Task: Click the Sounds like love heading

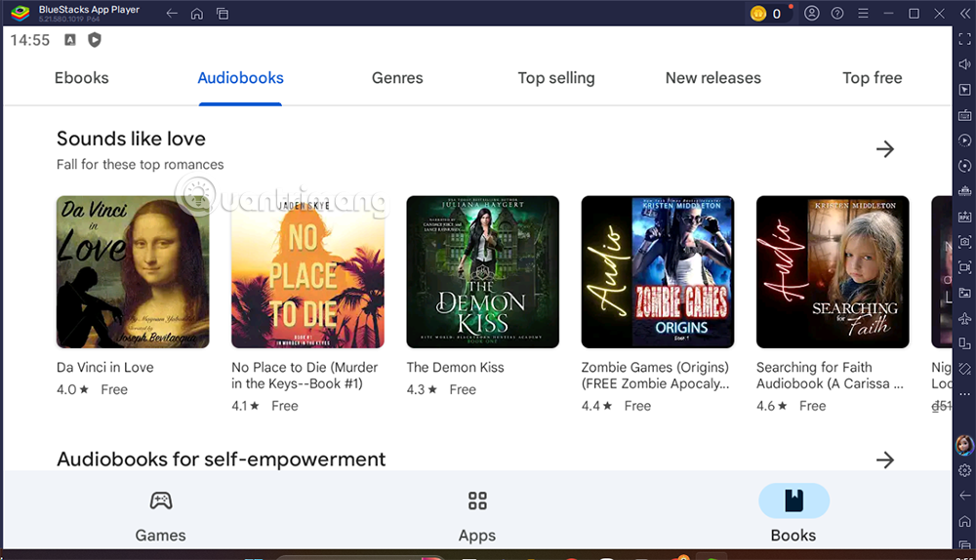Action: point(131,139)
